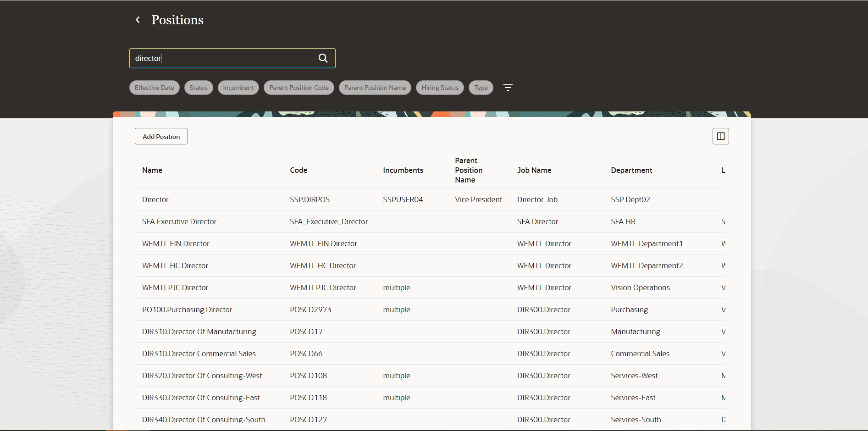The width and height of the screenshot is (868, 431).
Task: Open DIR310.Director Of Manufacturing position
Action: tap(199, 332)
